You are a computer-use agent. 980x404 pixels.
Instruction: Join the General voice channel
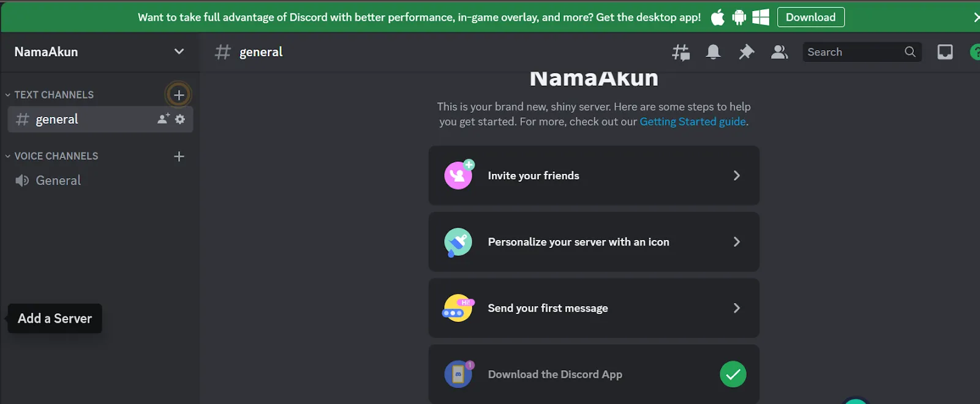tap(58, 181)
